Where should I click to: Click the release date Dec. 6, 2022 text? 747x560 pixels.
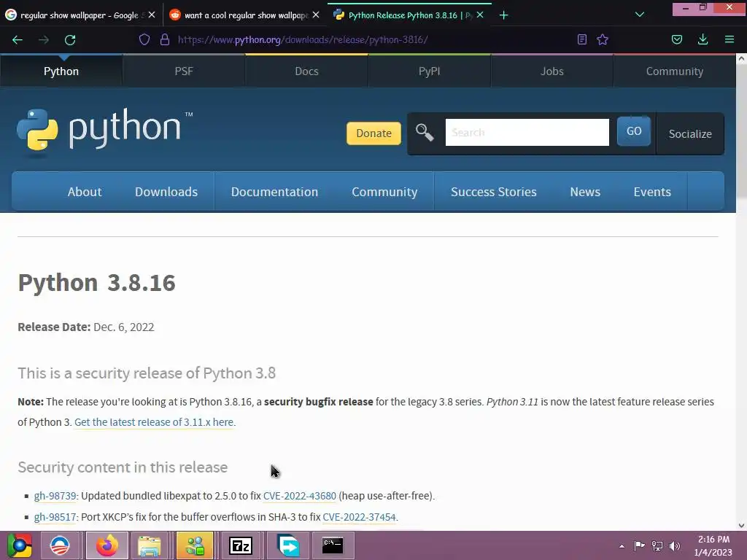point(124,327)
